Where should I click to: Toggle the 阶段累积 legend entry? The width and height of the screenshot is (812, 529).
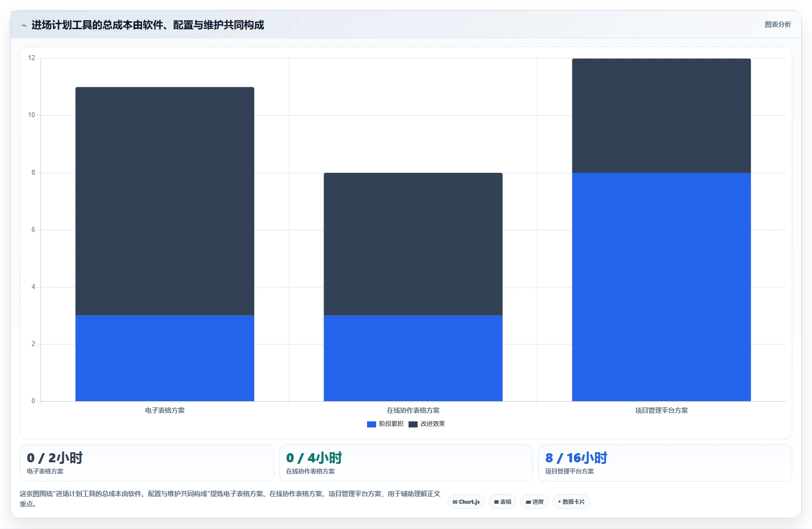point(385,424)
